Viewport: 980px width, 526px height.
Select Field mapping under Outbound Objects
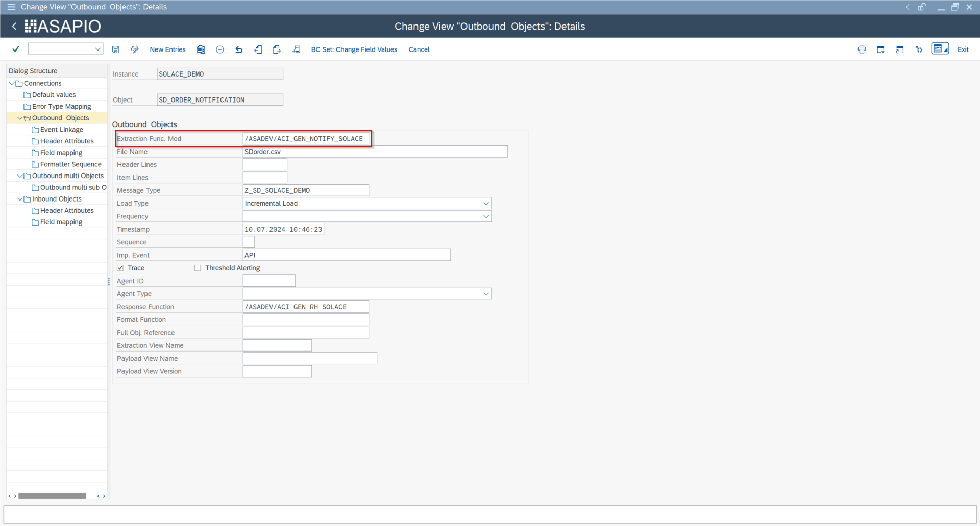tap(61, 153)
